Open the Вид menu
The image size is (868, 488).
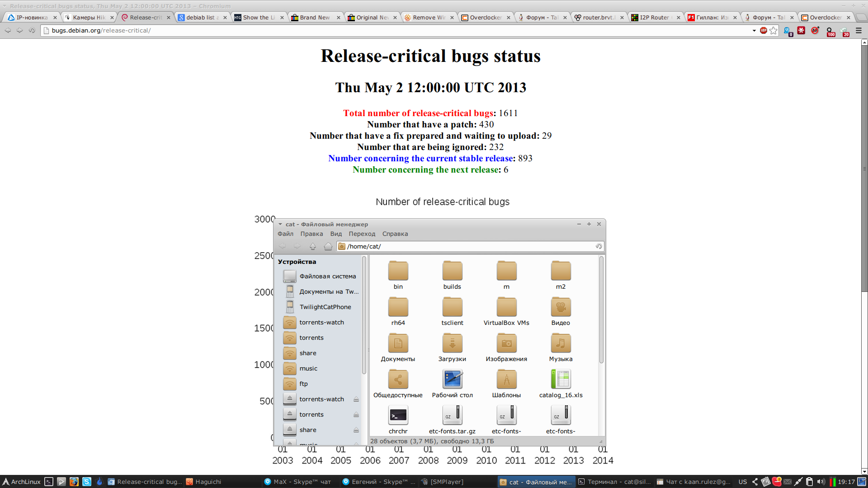pos(336,234)
